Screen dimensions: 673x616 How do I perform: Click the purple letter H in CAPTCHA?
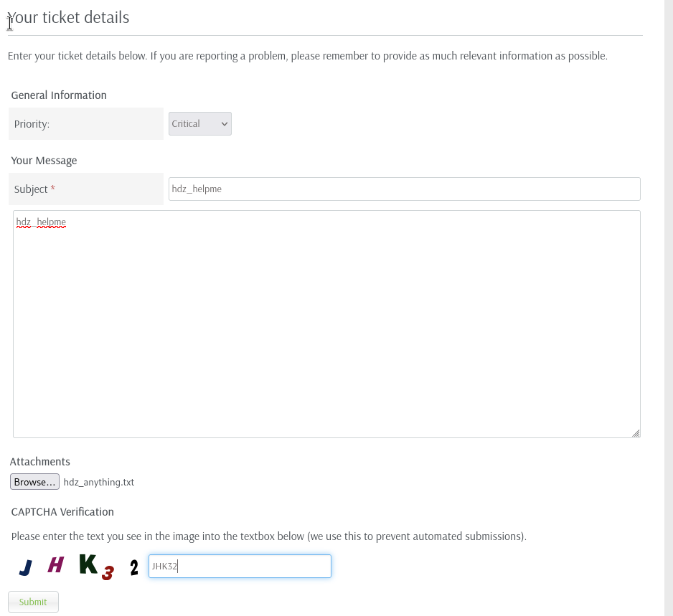coord(55,565)
